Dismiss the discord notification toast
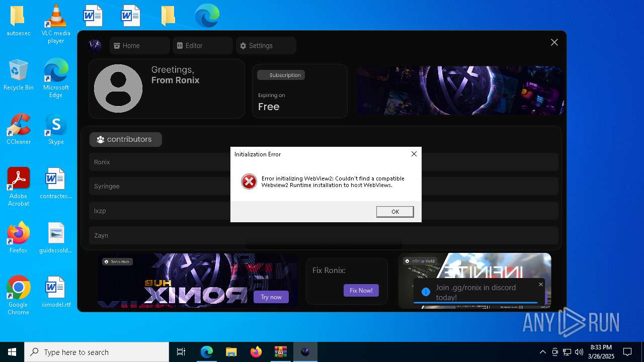 [x=541, y=285]
